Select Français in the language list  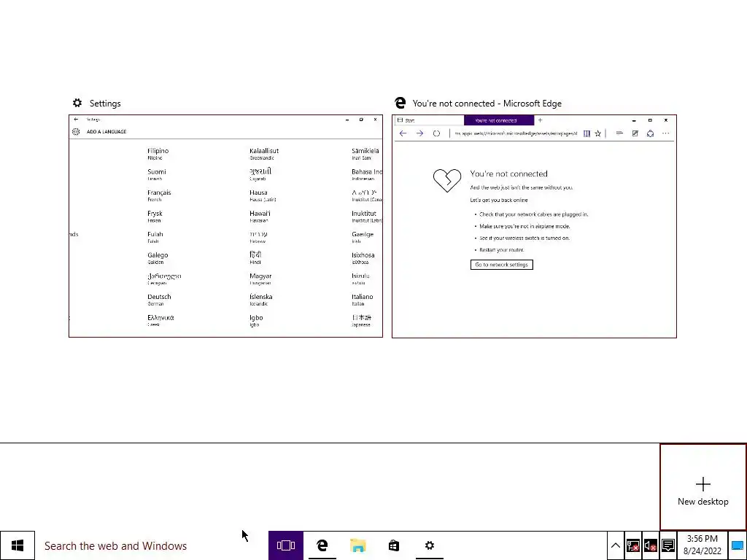click(x=159, y=195)
